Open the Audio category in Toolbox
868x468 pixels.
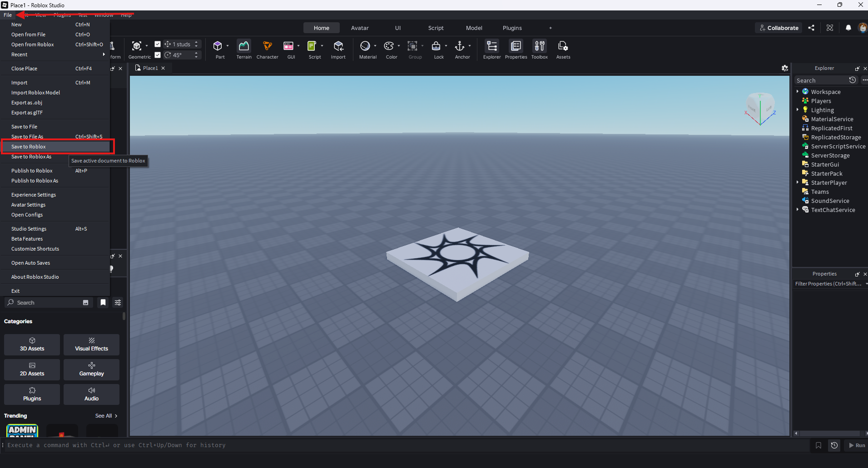91,394
